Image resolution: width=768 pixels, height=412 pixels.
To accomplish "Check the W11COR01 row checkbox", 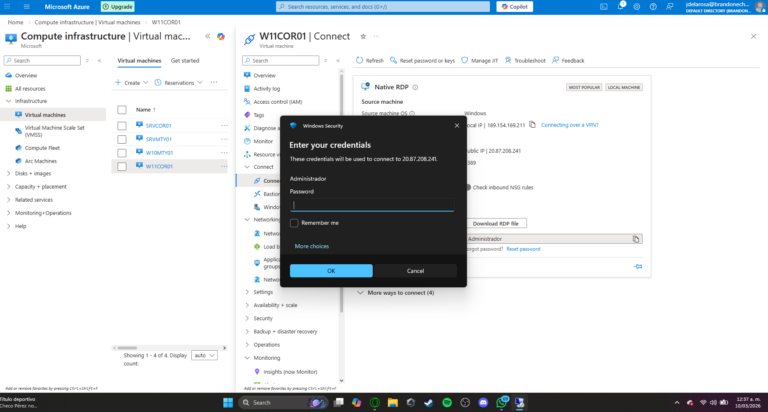I will pyautogui.click(x=122, y=167).
